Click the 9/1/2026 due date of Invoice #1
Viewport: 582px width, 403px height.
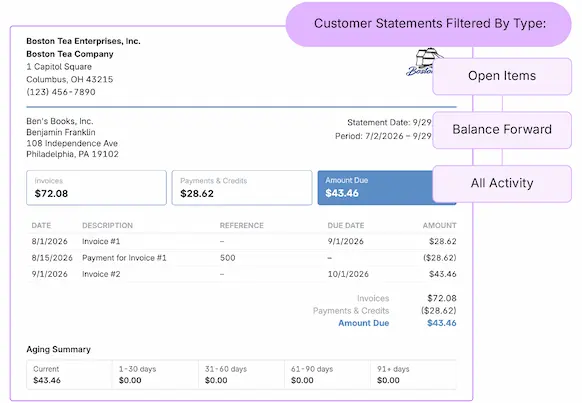pos(345,242)
